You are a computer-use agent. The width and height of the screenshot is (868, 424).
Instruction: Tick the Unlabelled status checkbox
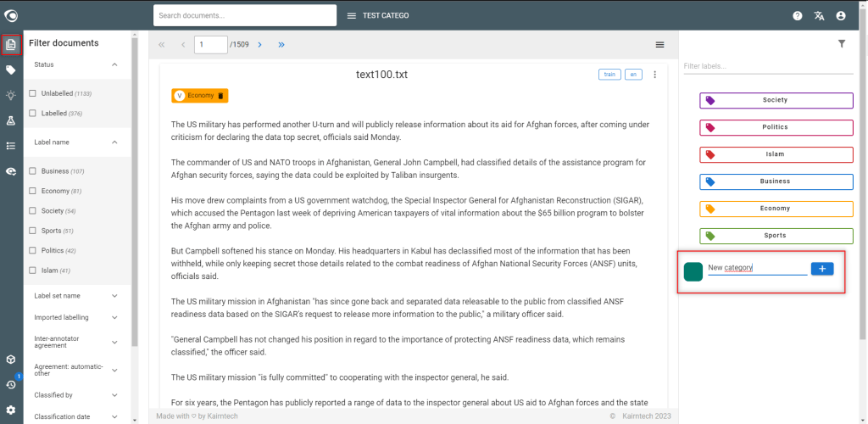pos(33,93)
